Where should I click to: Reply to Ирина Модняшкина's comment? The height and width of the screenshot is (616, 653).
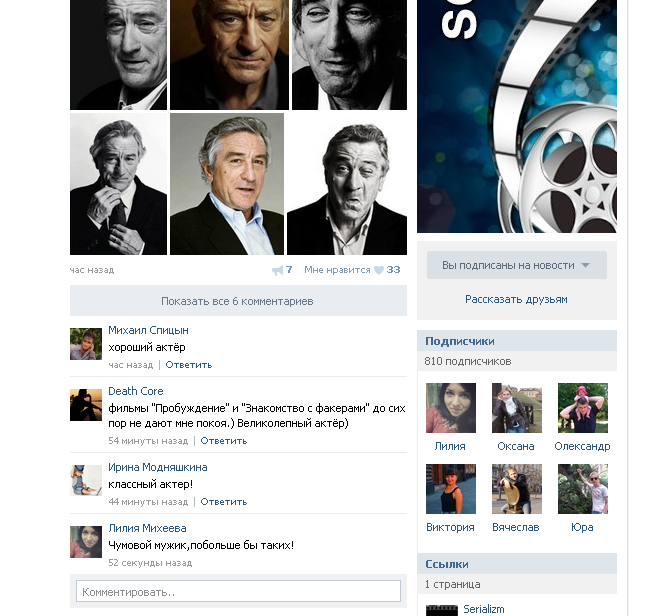tap(224, 502)
